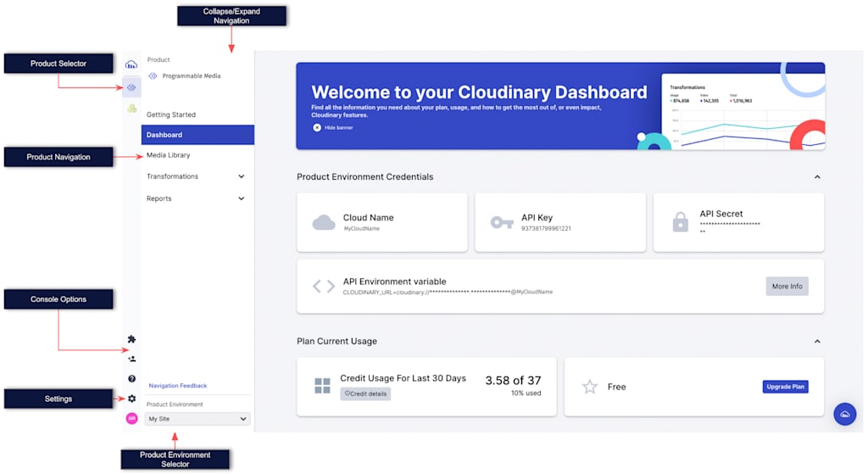The width and height of the screenshot is (868, 474).
Task: Open the Cloudinary logo home icon
Action: 131,64
